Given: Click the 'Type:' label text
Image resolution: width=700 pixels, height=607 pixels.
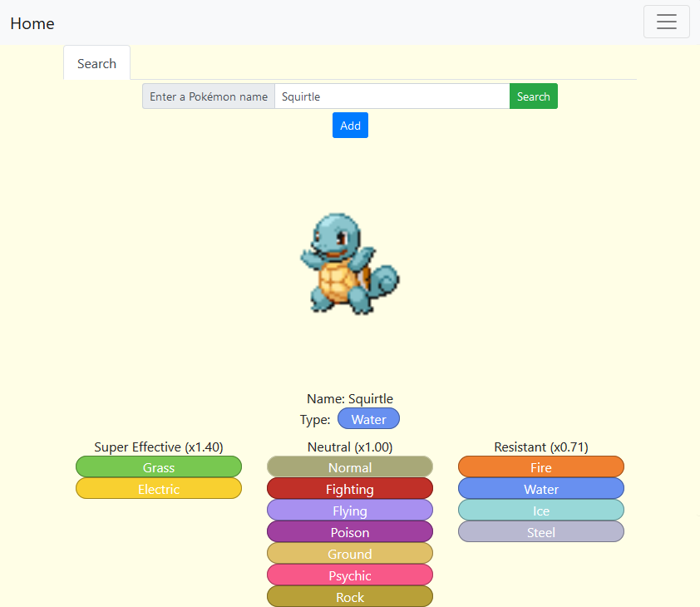Looking at the screenshot, I should (x=315, y=419).
